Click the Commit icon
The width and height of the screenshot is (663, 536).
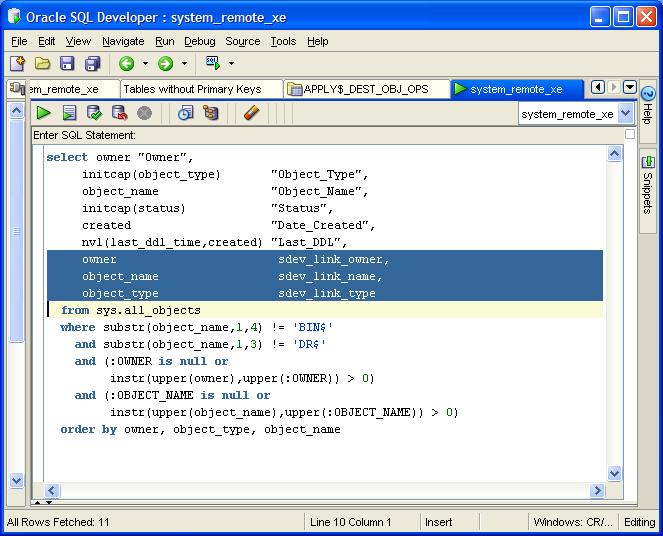coord(94,113)
